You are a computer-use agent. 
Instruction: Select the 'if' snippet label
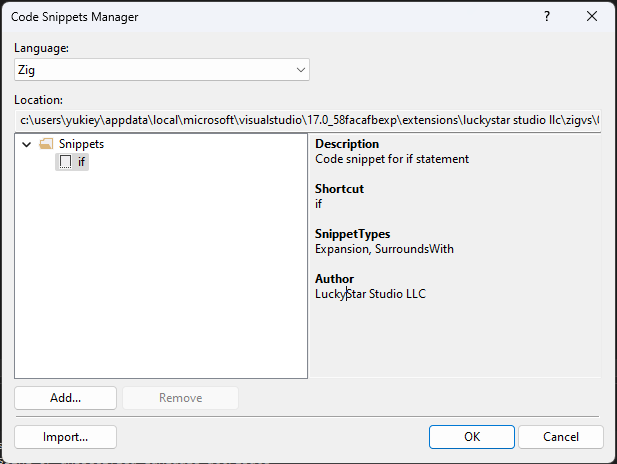click(x=81, y=162)
